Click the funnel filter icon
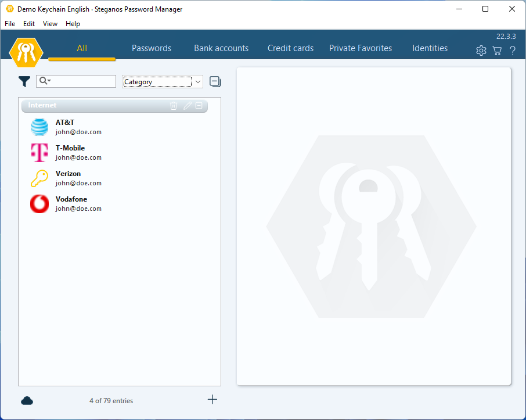 (24, 81)
